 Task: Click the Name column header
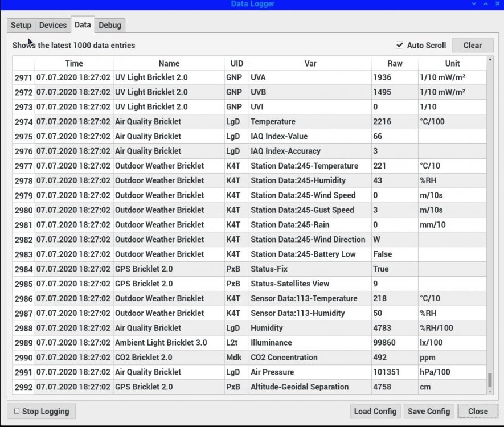click(169, 63)
